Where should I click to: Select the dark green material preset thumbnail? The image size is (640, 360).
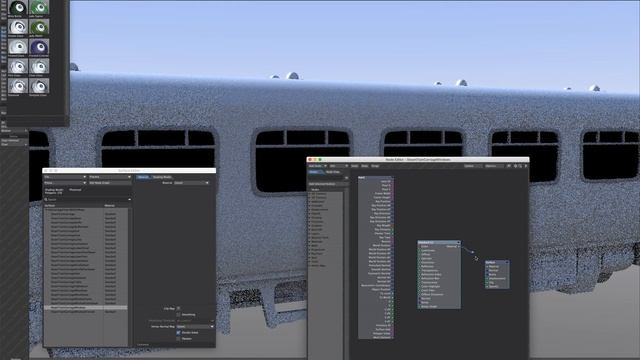[x=18, y=7]
